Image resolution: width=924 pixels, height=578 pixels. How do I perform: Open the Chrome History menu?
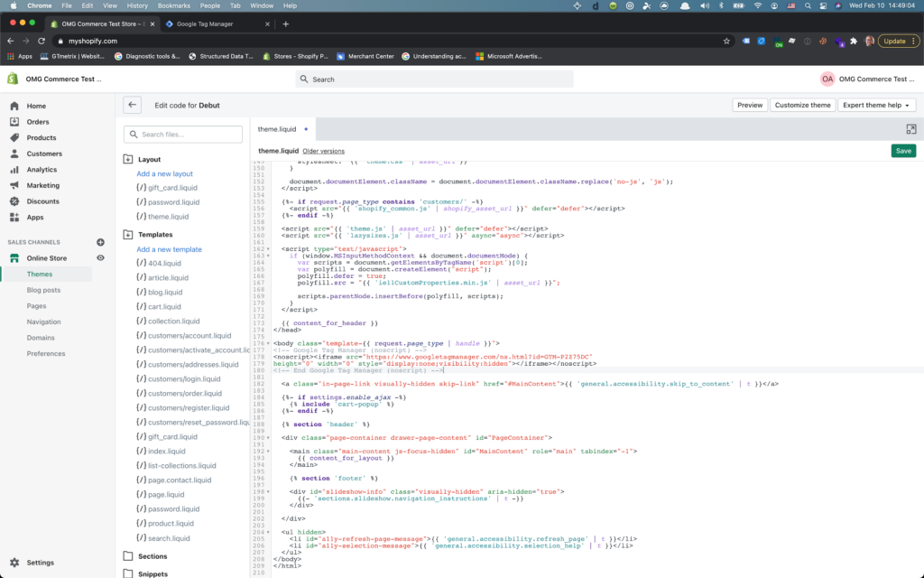click(x=137, y=6)
